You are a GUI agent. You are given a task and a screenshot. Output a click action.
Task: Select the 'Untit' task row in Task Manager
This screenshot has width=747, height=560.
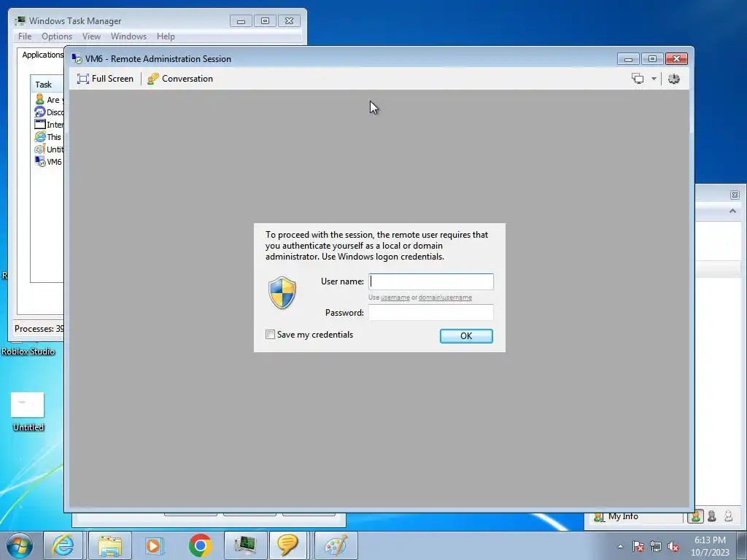pyautogui.click(x=49, y=149)
